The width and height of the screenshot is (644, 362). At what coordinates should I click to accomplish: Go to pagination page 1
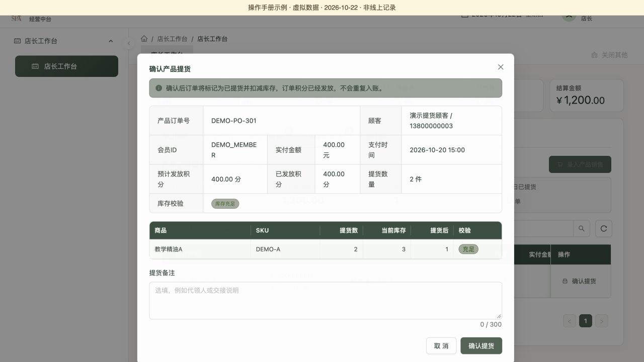tap(585, 321)
